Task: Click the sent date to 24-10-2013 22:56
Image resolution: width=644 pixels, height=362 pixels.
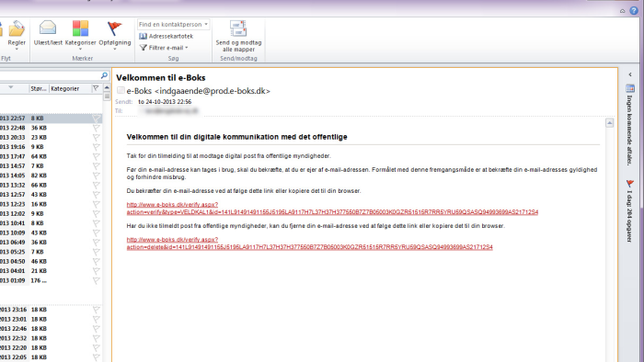Action: point(165,102)
